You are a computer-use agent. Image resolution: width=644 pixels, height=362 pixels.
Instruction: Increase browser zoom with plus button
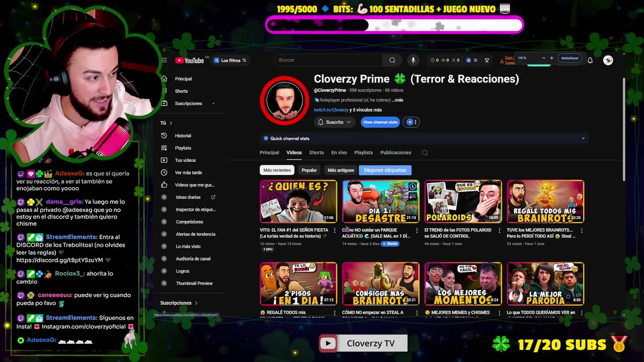551,58
